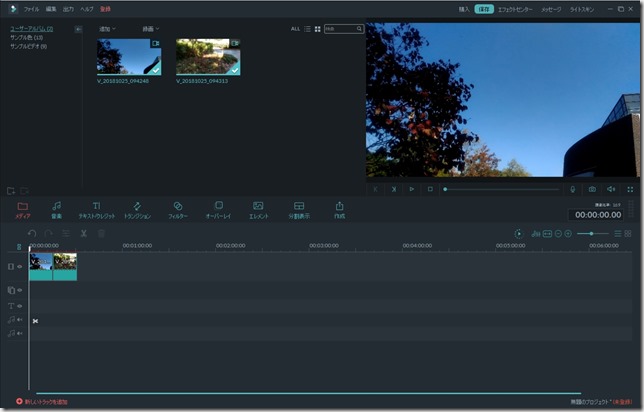Viewport: 644px width, 412px height.
Task: Select thumbnail V_20181025_094313
Action: tap(208, 57)
